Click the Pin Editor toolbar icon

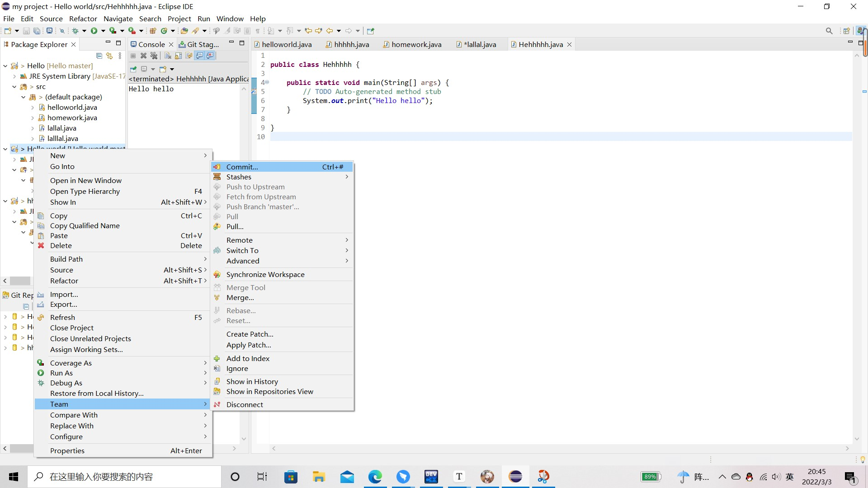[x=371, y=31]
